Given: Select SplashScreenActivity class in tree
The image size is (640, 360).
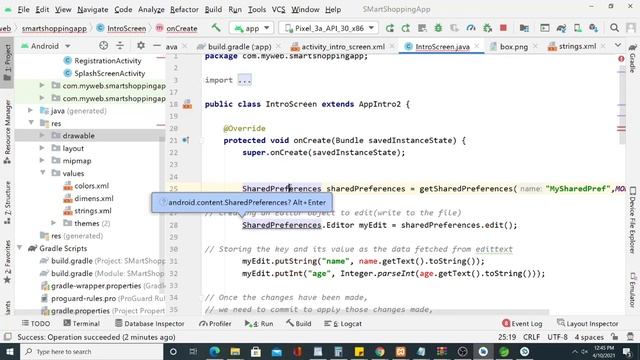Looking at the screenshot, I should [104, 73].
